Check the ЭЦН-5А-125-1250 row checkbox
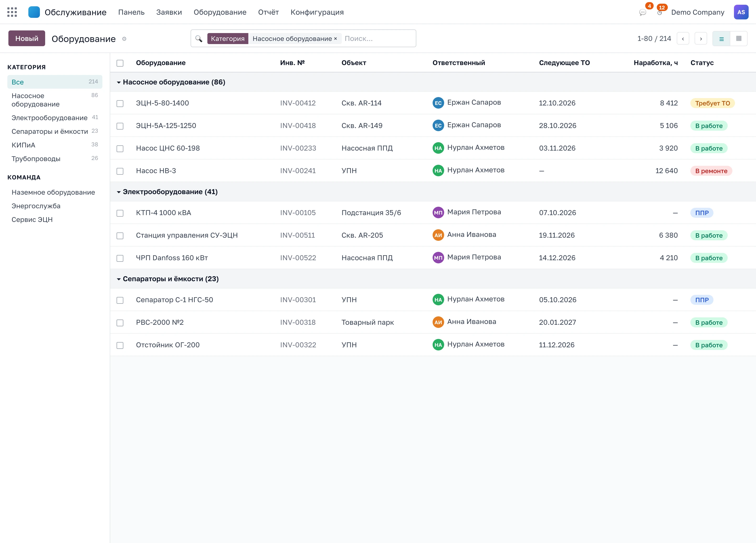The image size is (756, 543). point(120,126)
